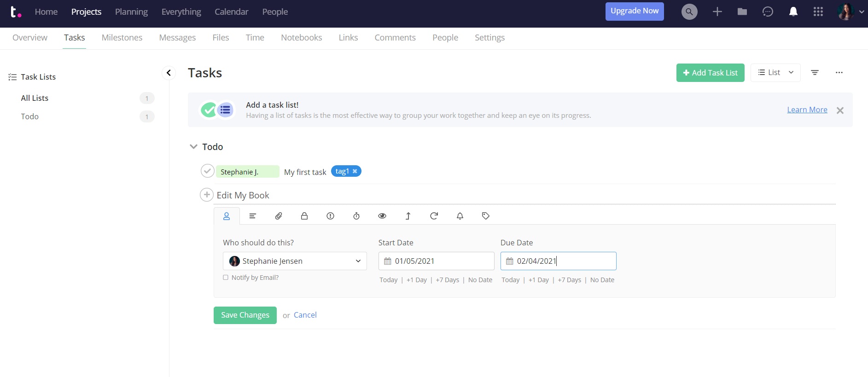Click the Teamwork logo icon
The width and height of the screenshot is (868, 377).
point(16,12)
